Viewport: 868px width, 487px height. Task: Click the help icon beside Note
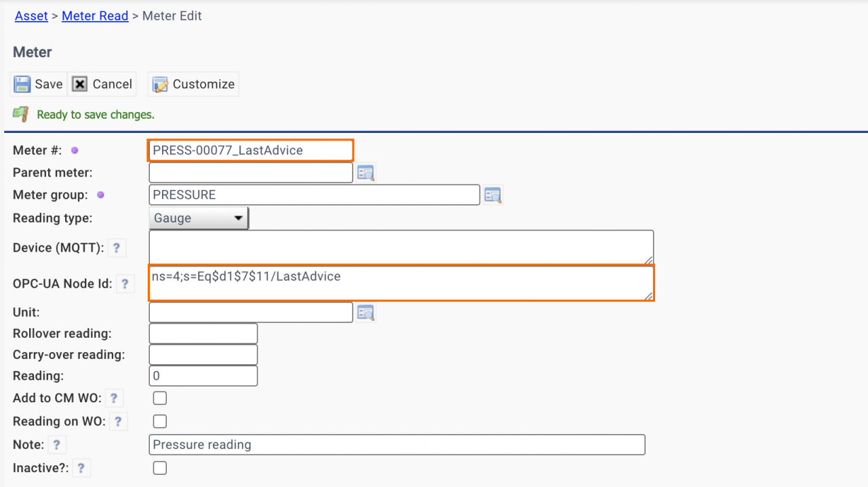click(57, 445)
